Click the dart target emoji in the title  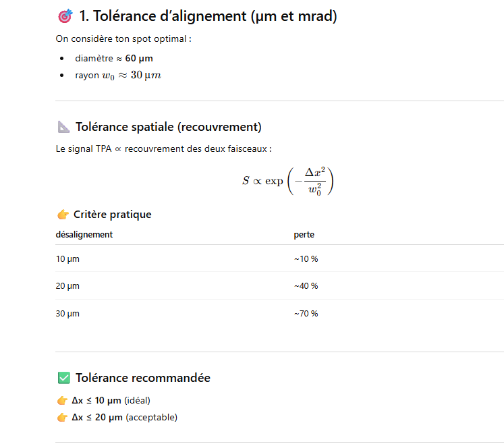(65, 16)
